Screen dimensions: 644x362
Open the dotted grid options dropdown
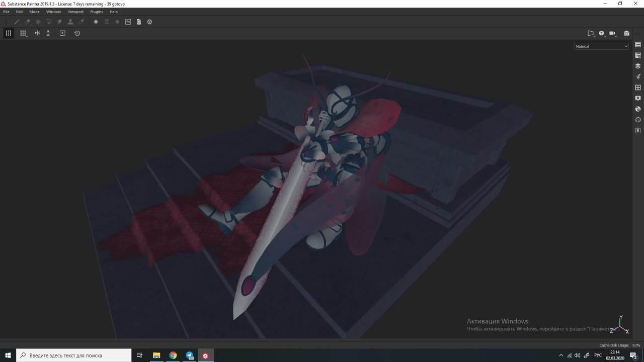(x=23, y=33)
